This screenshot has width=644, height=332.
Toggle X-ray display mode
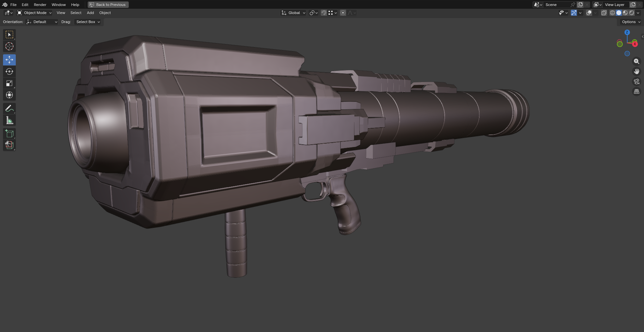(x=604, y=13)
